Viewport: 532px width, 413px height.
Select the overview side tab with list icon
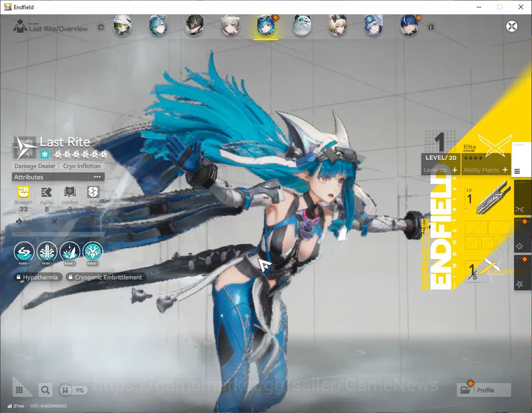click(x=521, y=159)
